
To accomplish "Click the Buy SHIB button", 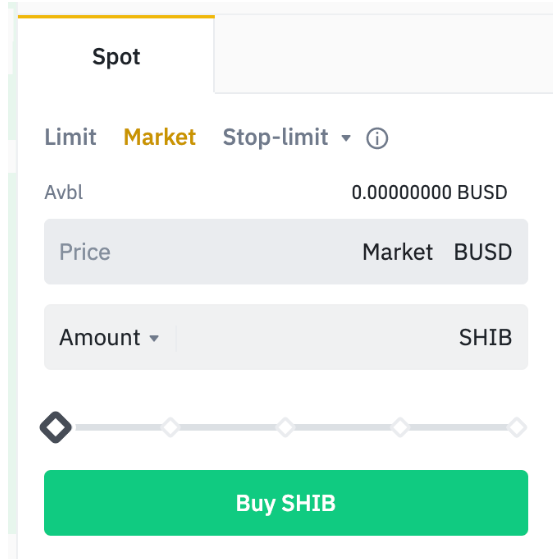I will 286,503.
